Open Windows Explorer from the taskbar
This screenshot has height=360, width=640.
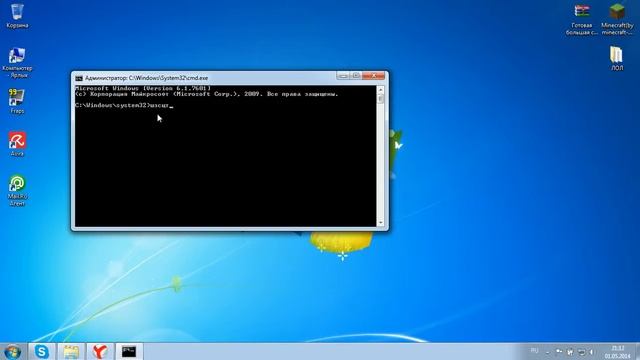tap(71, 351)
